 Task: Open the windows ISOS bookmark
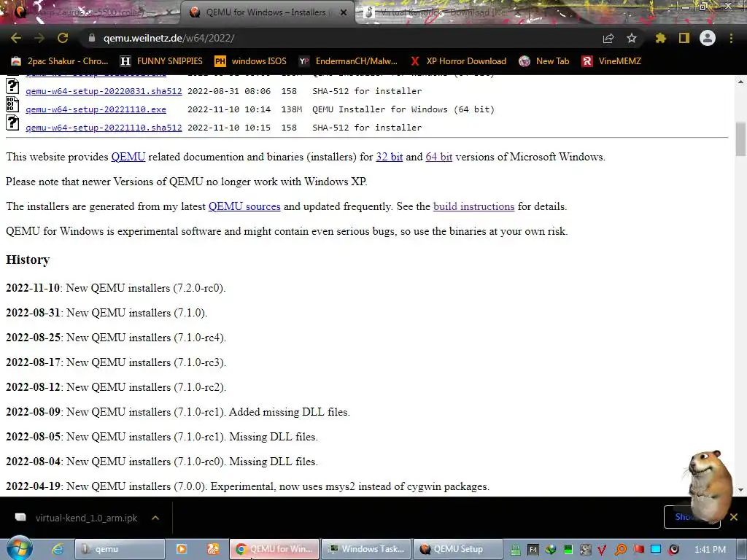[251, 61]
